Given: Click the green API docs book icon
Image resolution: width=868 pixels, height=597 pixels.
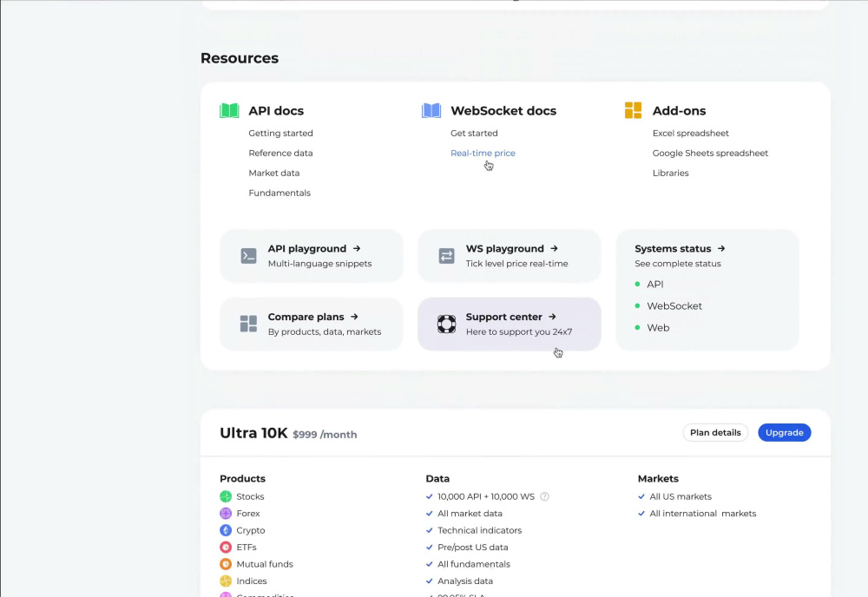Looking at the screenshot, I should [229, 111].
